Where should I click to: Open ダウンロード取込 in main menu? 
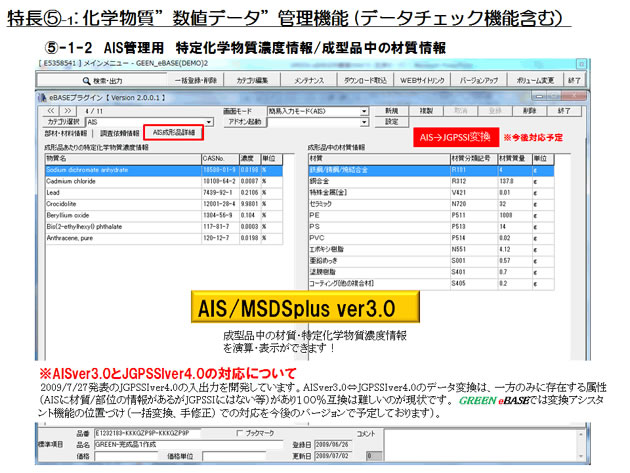pyautogui.click(x=365, y=80)
